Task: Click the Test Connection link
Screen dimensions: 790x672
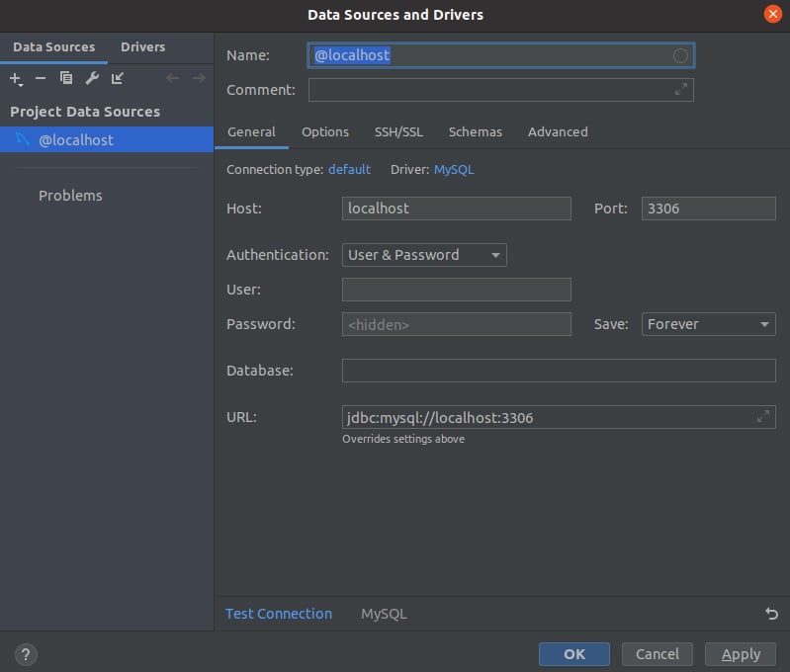Action: click(x=279, y=614)
